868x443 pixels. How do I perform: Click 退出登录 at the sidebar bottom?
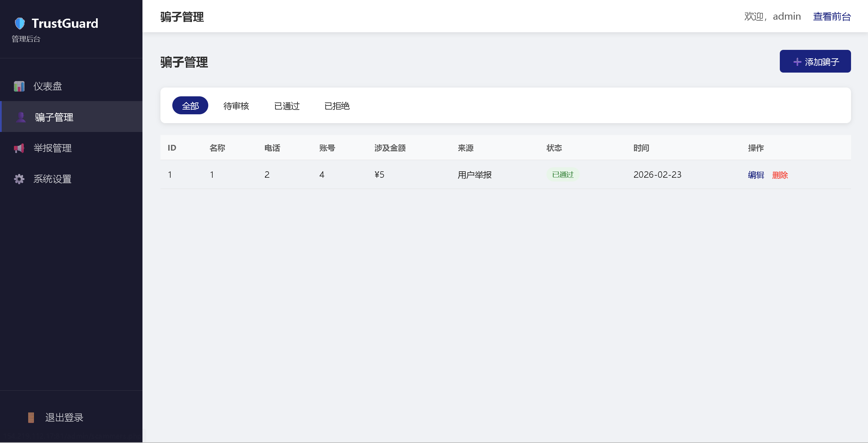pyautogui.click(x=64, y=417)
